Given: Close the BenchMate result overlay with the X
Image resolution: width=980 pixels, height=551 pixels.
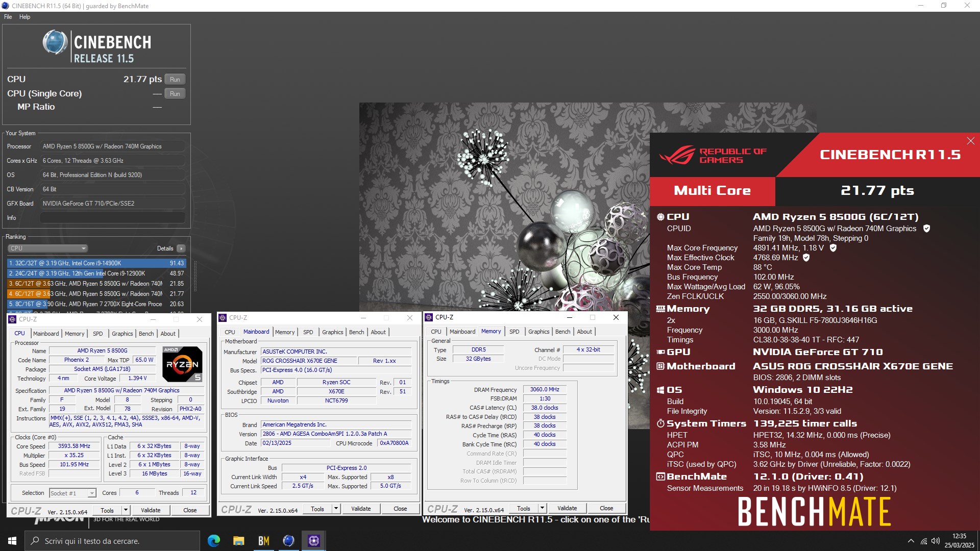Looking at the screenshot, I should [x=970, y=141].
